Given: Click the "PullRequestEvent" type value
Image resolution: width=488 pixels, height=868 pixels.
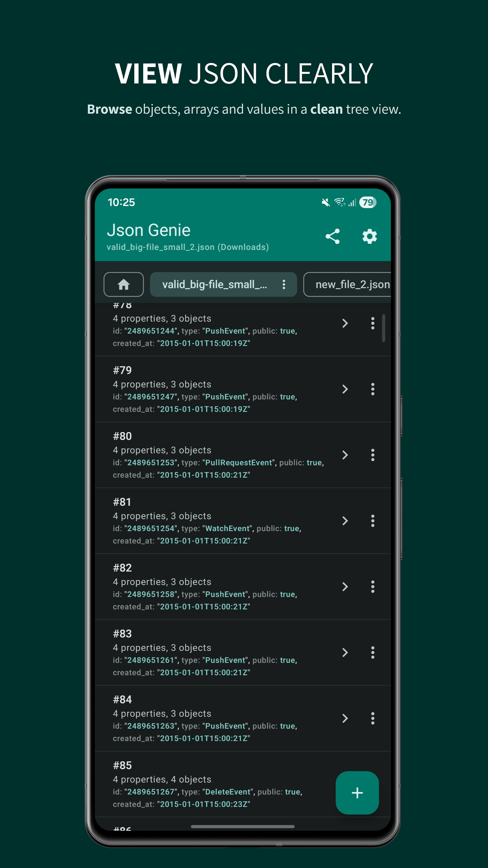Looking at the screenshot, I should (x=239, y=463).
